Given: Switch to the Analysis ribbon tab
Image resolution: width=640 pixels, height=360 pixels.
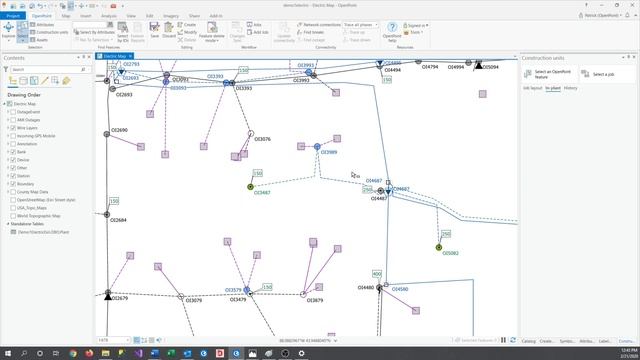Looking at the screenshot, I should pos(109,16).
